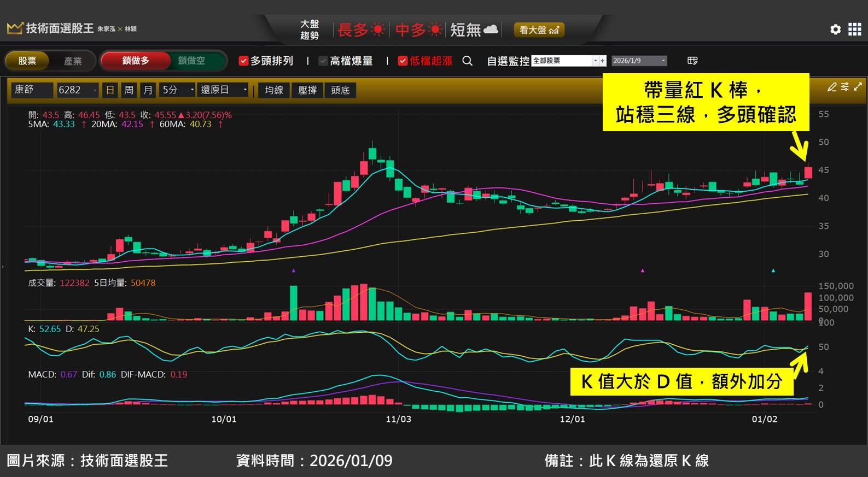This screenshot has width=868, height=477.
Task: Click the D value 47.25
Action: [x=88, y=329]
